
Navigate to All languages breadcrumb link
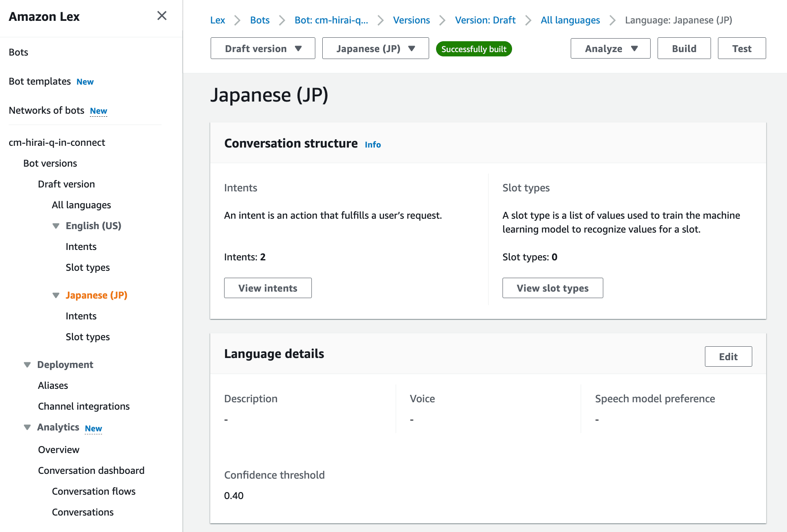click(x=570, y=20)
